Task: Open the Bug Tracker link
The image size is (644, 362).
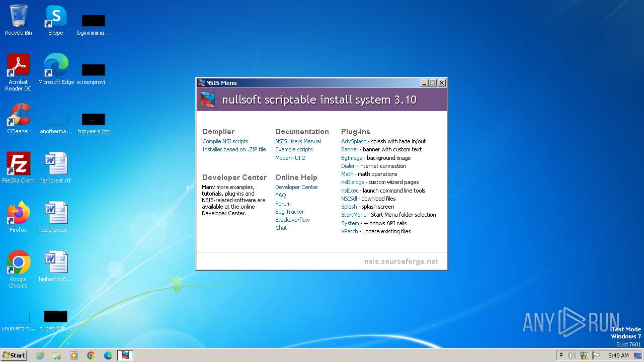Action: [289, 212]
